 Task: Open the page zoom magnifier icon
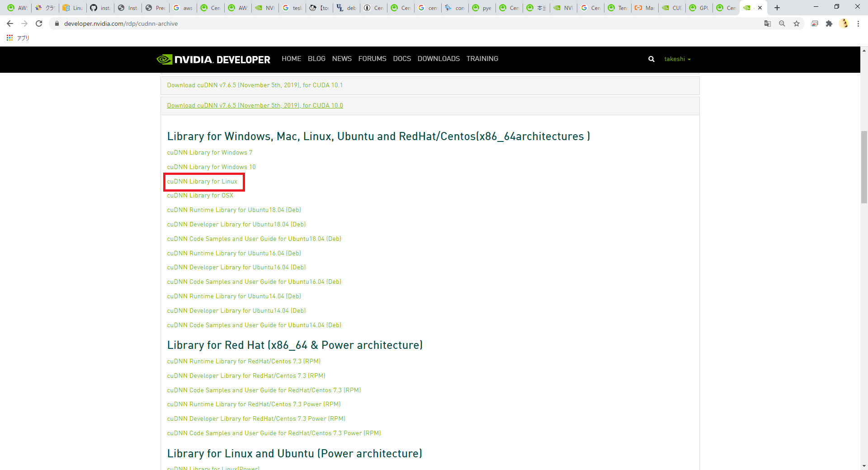click(782, 23)
